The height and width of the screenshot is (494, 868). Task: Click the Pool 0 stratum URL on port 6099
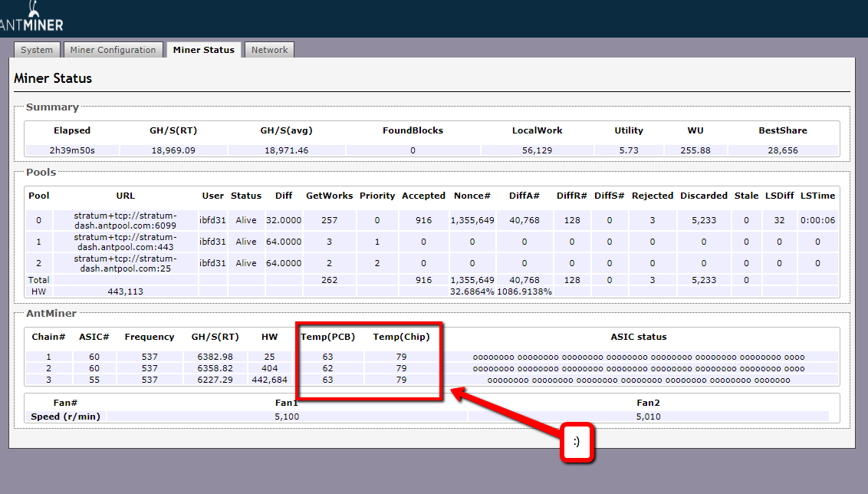pos(125,220)
